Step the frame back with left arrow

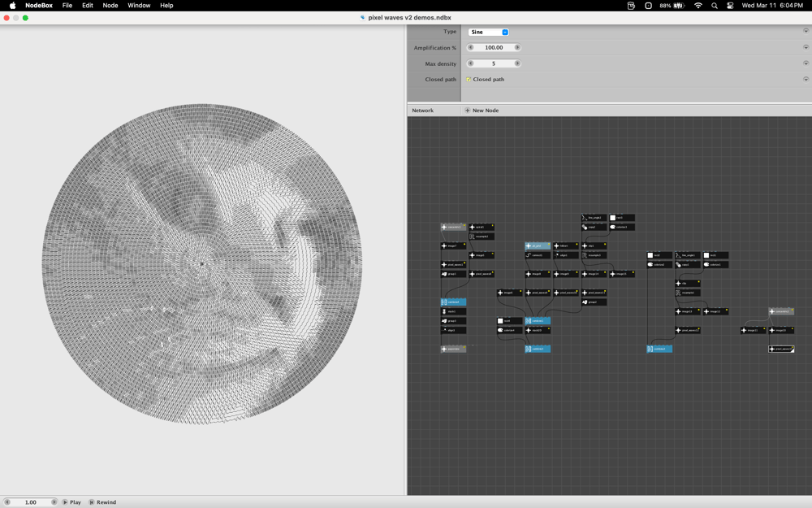[7, 502]
